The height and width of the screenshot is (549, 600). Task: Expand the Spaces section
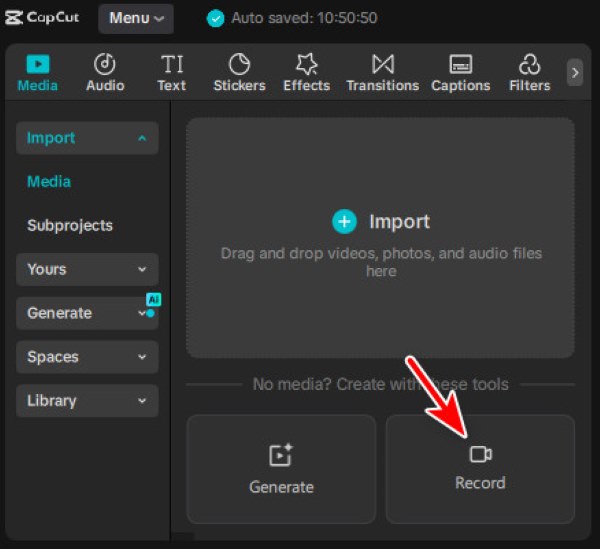(87, 357)
